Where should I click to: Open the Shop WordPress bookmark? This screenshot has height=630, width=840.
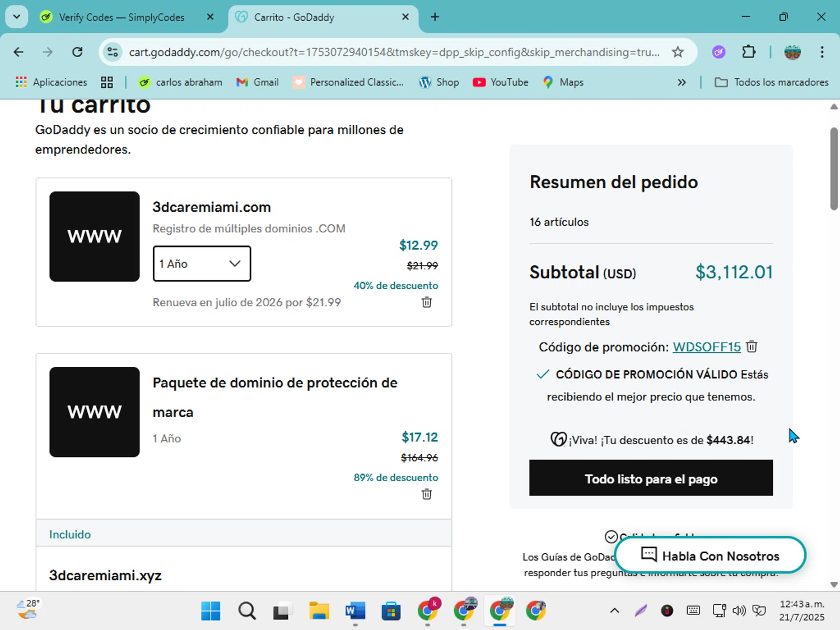click(x=439, y=82)
